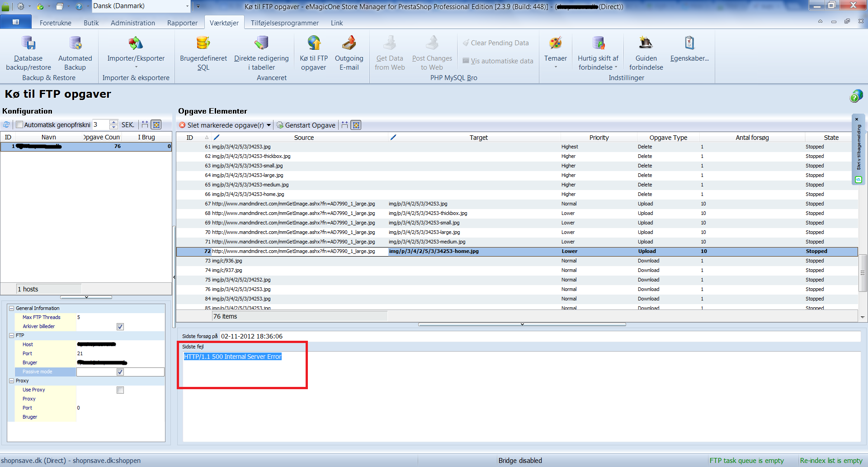Collapse the General Information section
Screen dimensions: 868x467
coord(12,308)
